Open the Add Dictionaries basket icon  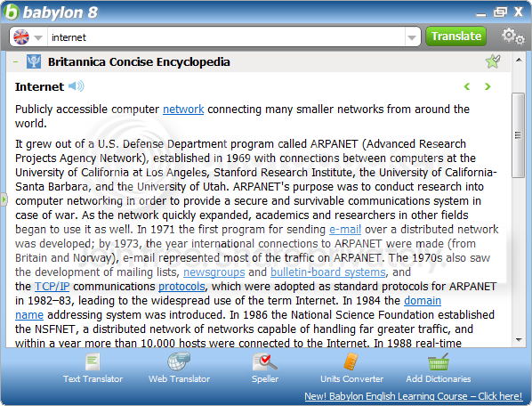tap(439, 361)
